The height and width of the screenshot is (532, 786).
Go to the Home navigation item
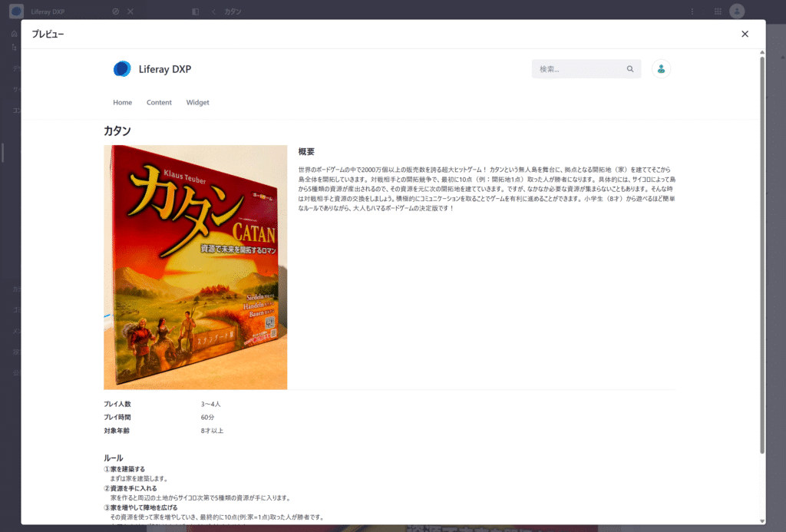click(123, 102)
